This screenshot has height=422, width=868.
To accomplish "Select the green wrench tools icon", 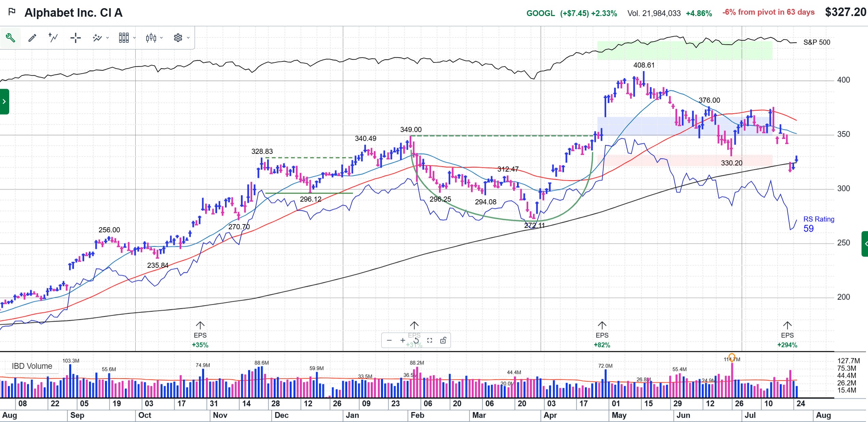I will 11,38.
